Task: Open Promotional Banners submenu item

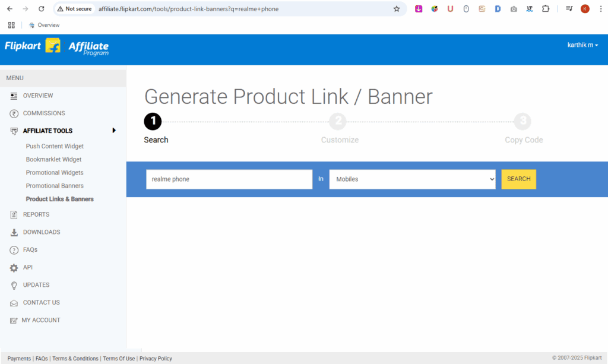Action: click(x=55, y=186)
